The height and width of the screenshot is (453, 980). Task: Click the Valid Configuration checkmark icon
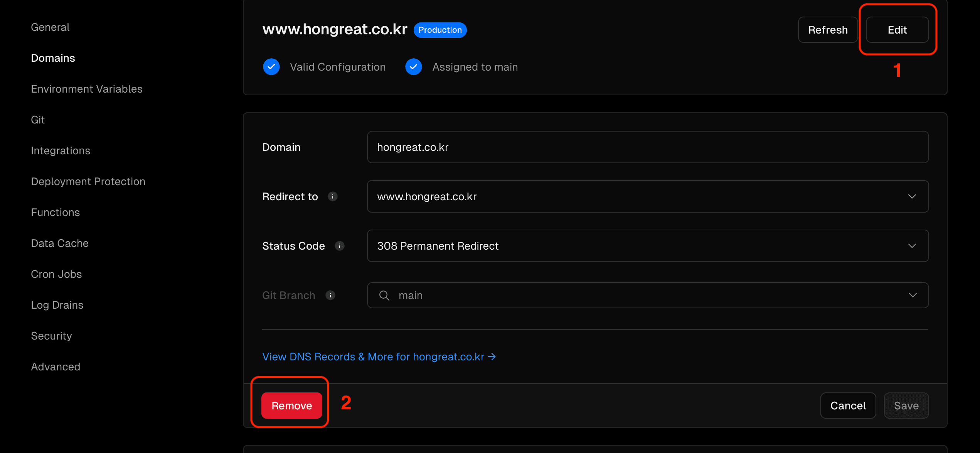[x=271, y=67]
